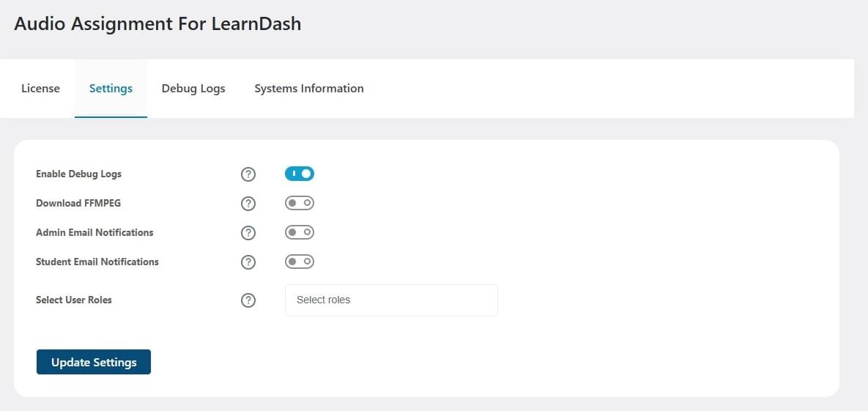This screenshot has width=868, height=411.
Task: Click the question mark next to Download FFMPEG
Action: point(248,204)
